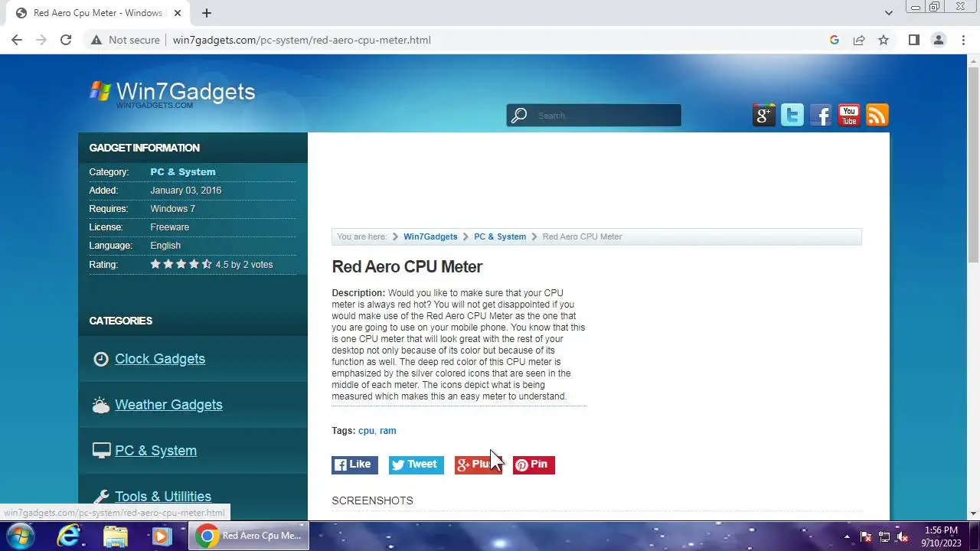Image resolution: width=980 pixels, height=551 pixels.
Task: Click the Google icon in address bar
Action: tap(835, 40)
